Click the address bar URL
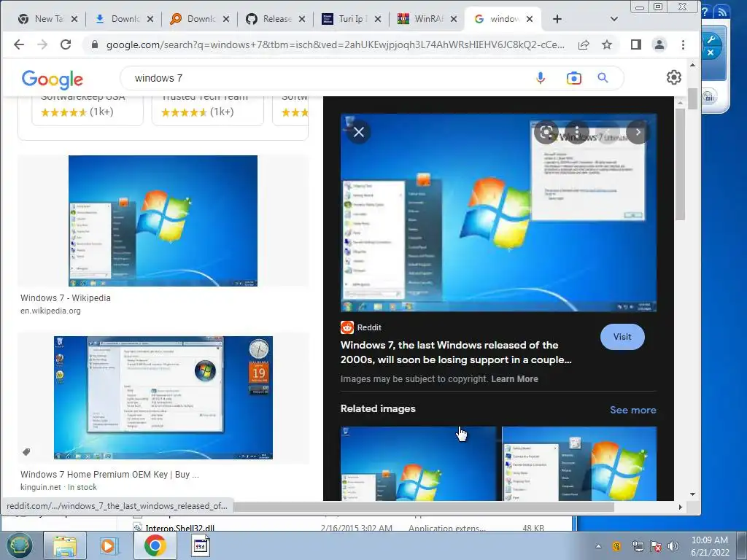747x560 pixels. point(335,44)
